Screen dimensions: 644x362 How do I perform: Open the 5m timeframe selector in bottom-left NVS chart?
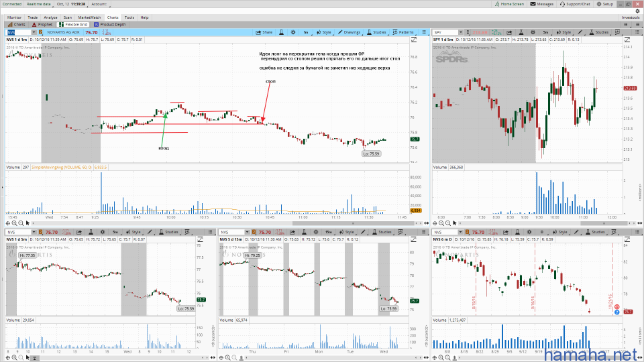116,232
